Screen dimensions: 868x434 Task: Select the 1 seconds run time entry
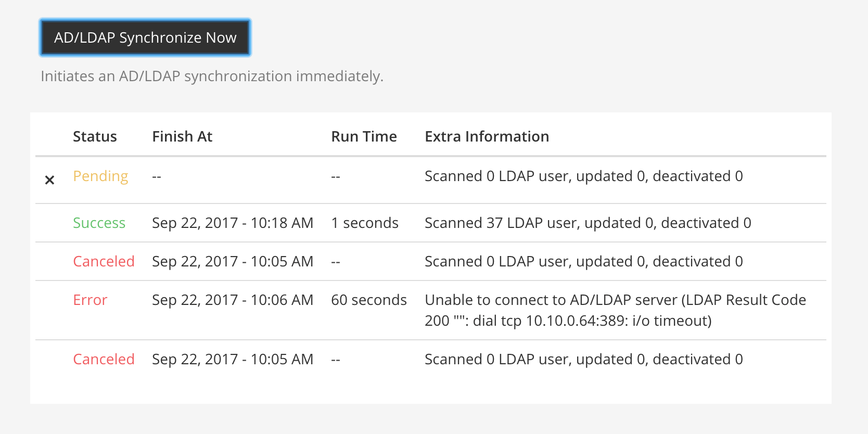pos(365,223)
